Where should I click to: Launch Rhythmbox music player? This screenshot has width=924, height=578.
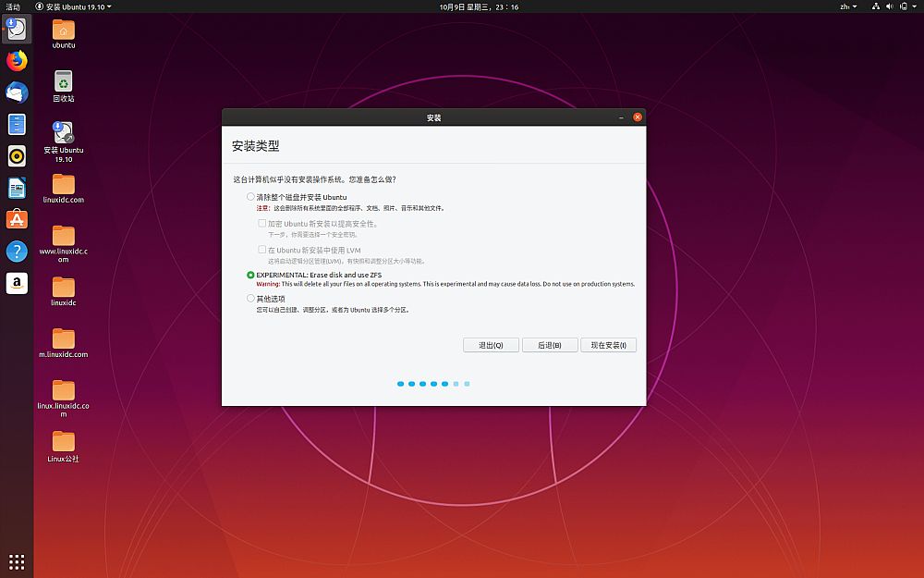pyautogui.click(x=17, y=156)
